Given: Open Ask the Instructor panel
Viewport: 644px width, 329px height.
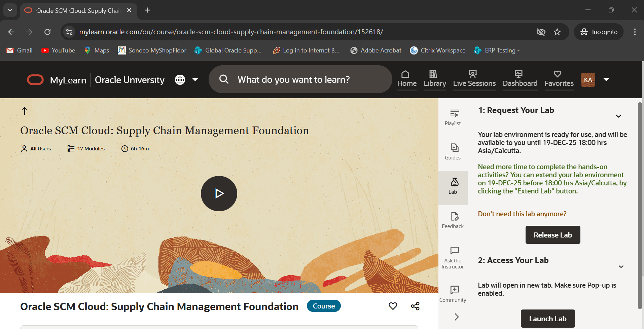Looking at the screenshot, I should click(453, 258).
